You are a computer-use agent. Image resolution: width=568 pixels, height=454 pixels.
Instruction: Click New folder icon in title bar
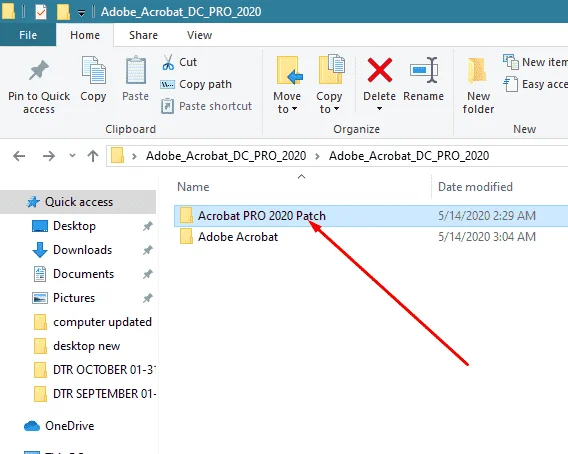[x=63, y=12]
